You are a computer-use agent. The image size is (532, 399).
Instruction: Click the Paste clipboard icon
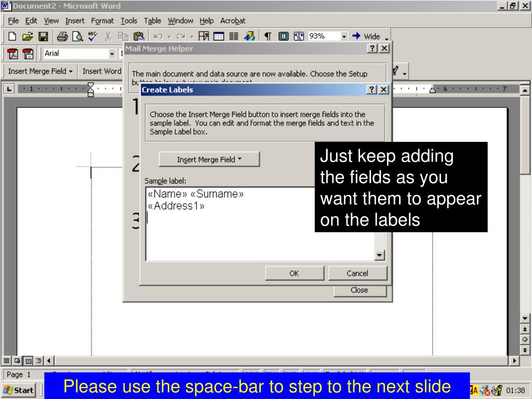139,36
